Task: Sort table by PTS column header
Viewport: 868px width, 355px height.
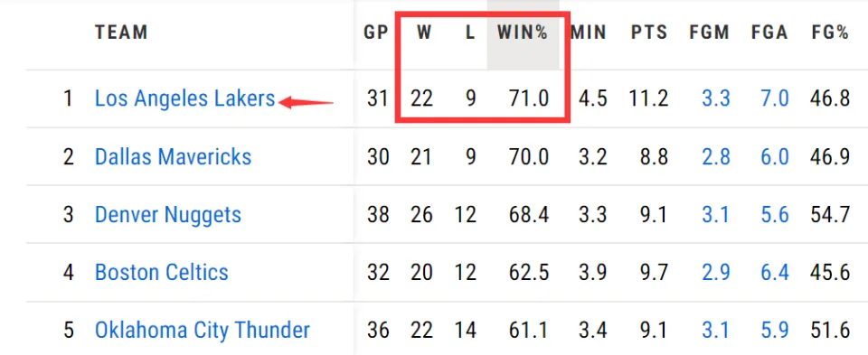Action: [x=649, y=33]
